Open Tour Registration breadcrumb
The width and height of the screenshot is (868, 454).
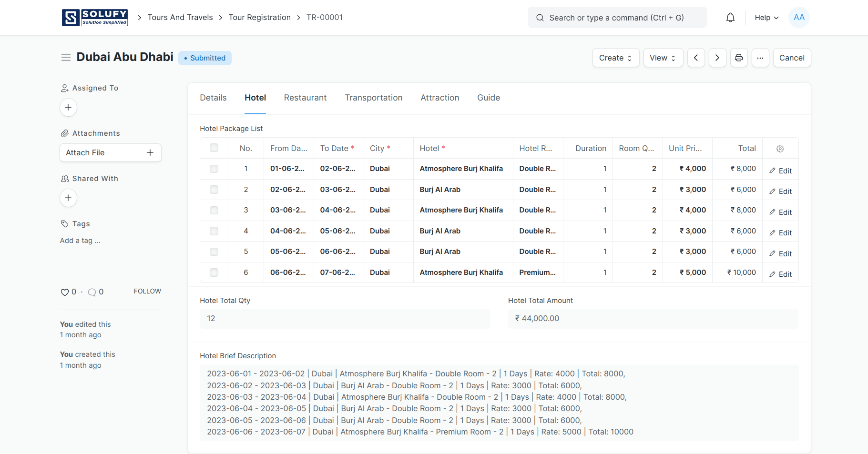(x=259, y=18)
